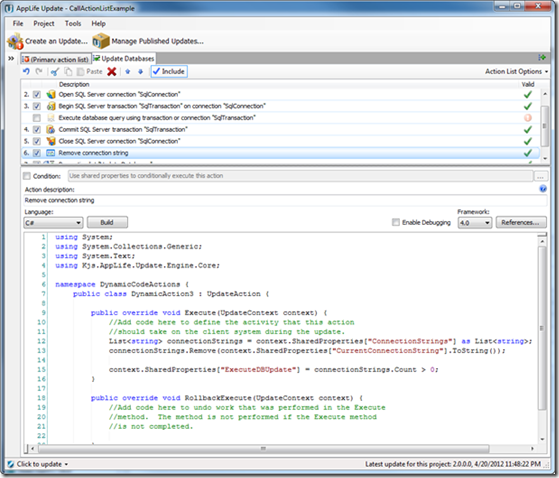Click the Create an Update icon

15,41
